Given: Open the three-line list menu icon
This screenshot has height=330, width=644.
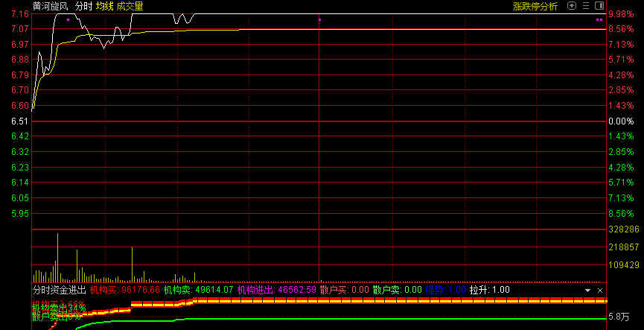Looking at the screenshot, I should (586, 6).
